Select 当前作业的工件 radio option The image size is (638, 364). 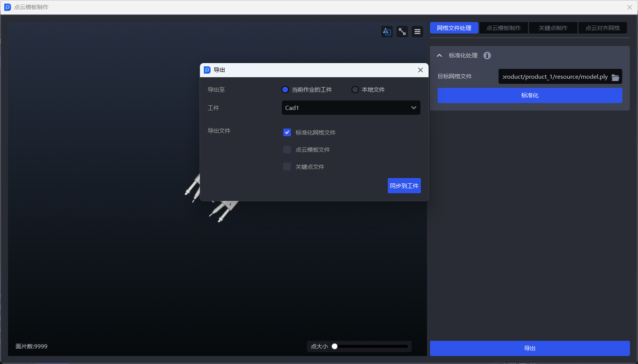tap(285, 90)
